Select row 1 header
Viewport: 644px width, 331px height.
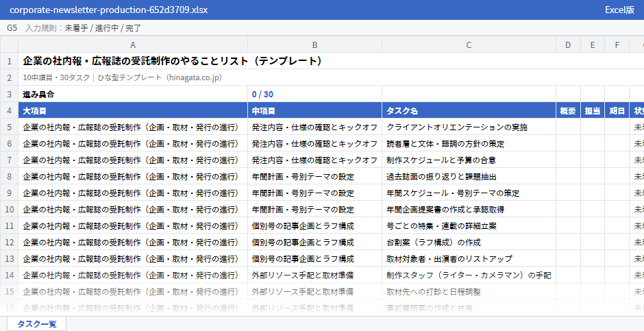click(x=9, y=61)
